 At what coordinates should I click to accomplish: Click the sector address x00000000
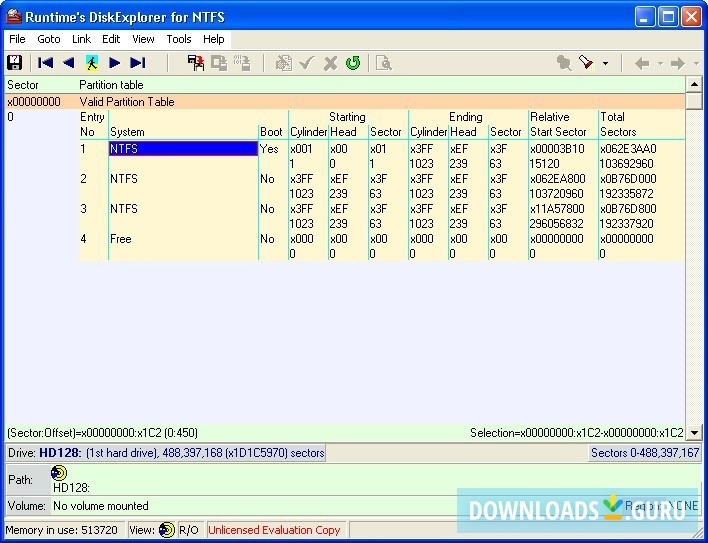(34, 102)
